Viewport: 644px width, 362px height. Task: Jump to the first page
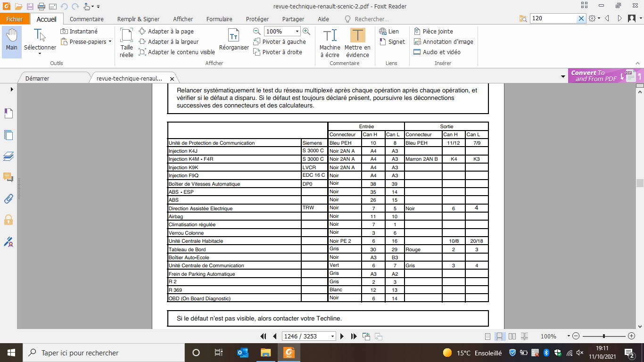[264, 337]
